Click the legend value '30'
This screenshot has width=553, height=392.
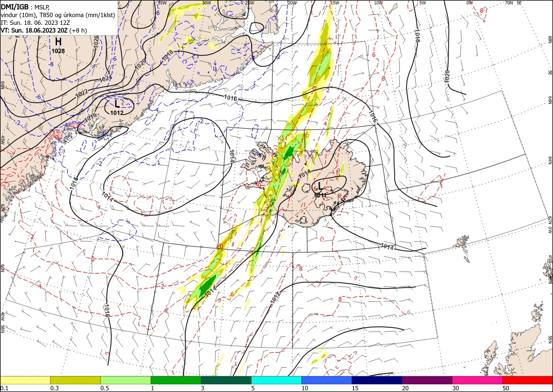456,388
